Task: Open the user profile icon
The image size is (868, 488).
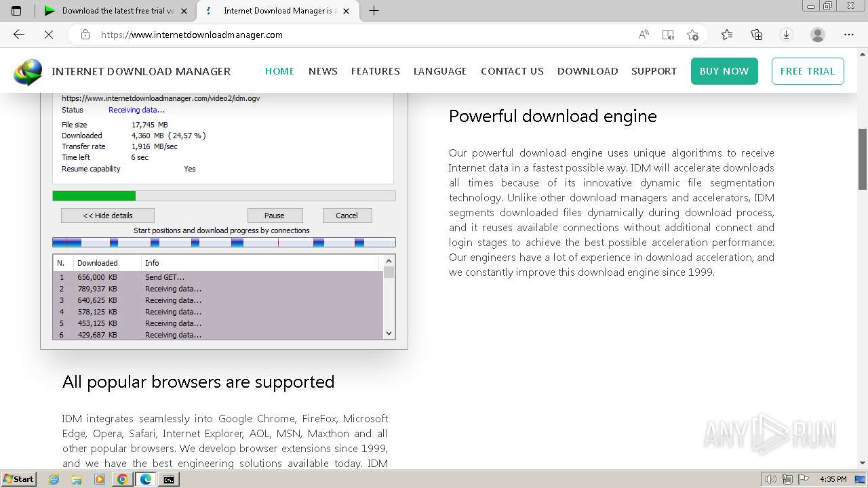Action: (818, 35)
